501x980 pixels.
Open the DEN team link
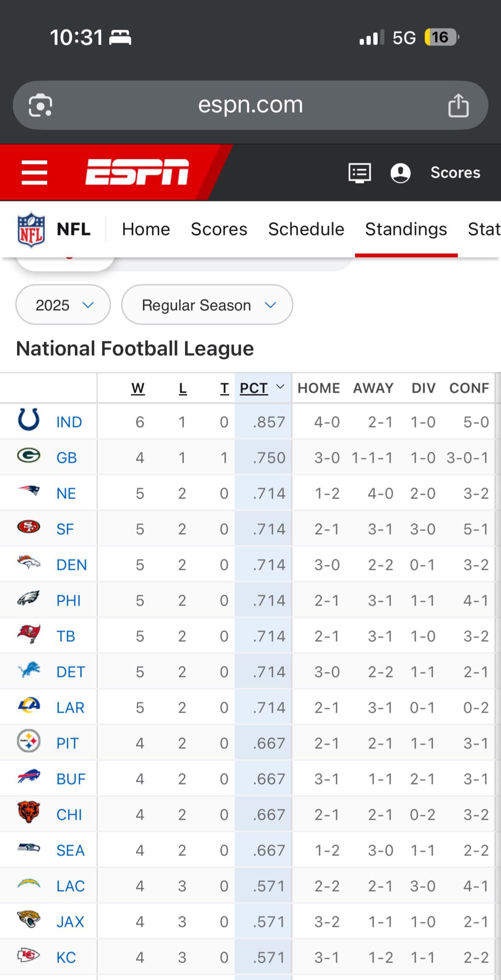click(x=71, y=565)
